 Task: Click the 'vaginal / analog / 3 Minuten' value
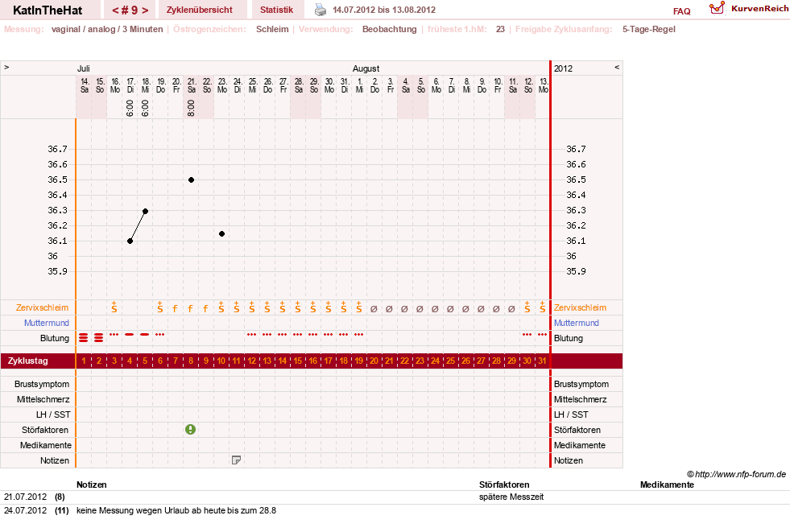pyautogui.click(x=107, y=29)
